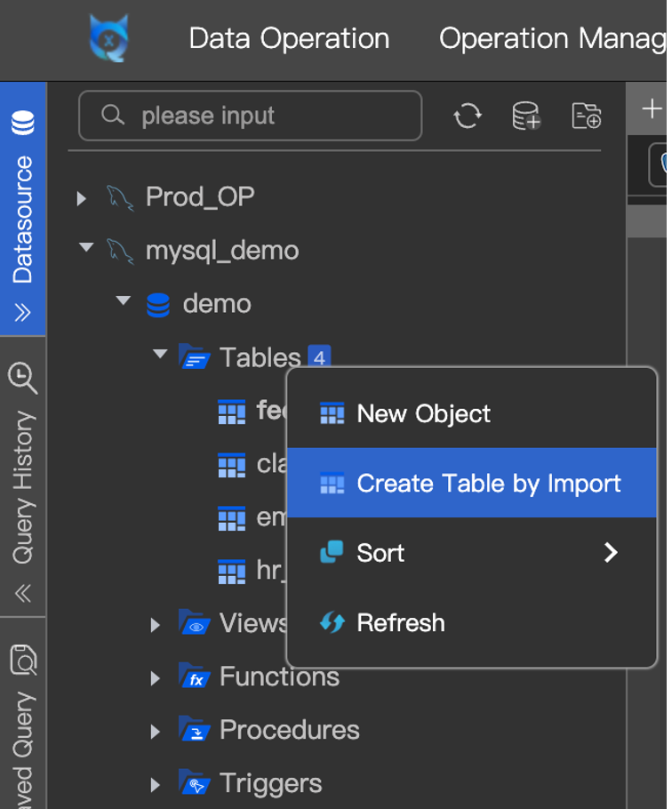The image size is (672, 809).
Task: Select Create Table by Import
Action: pyautogui.click(x=488, y=484)
